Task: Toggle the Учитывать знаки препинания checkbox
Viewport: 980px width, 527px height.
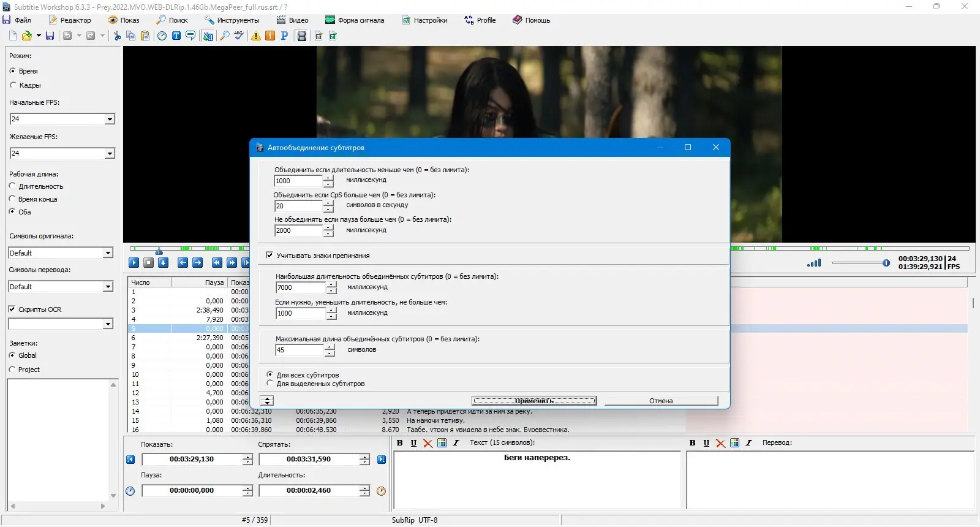Action: [269, 256]
